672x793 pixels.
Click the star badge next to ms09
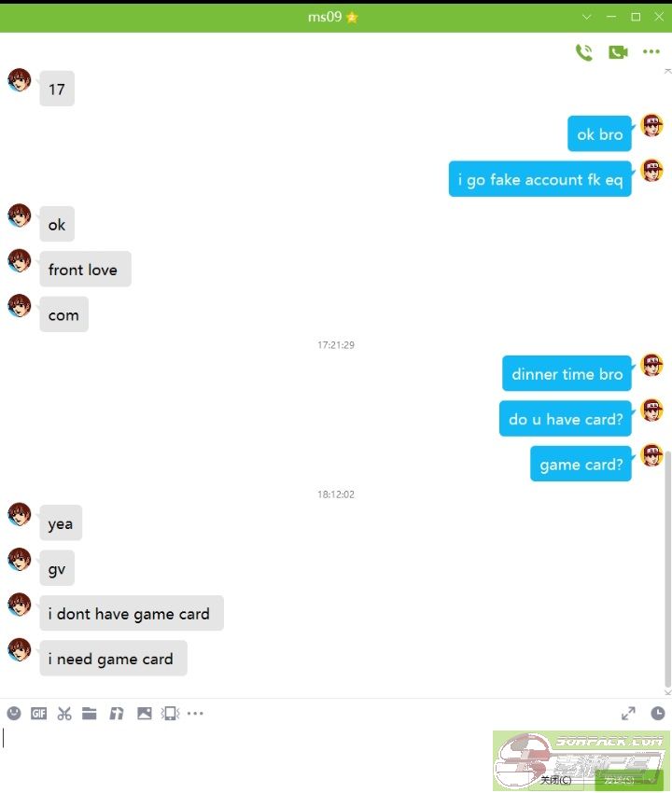[352, 17]
